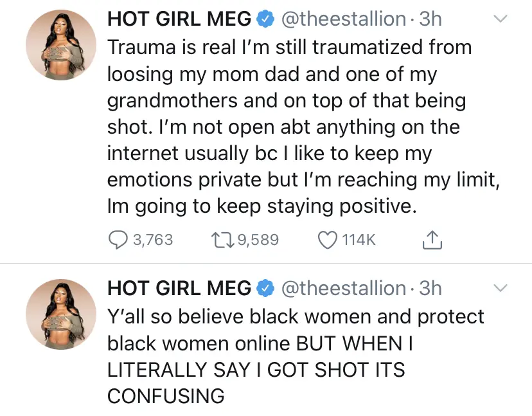Click the verified badge in the second tweet
This screenshot has height=416, width=532.
click(265, 289)
